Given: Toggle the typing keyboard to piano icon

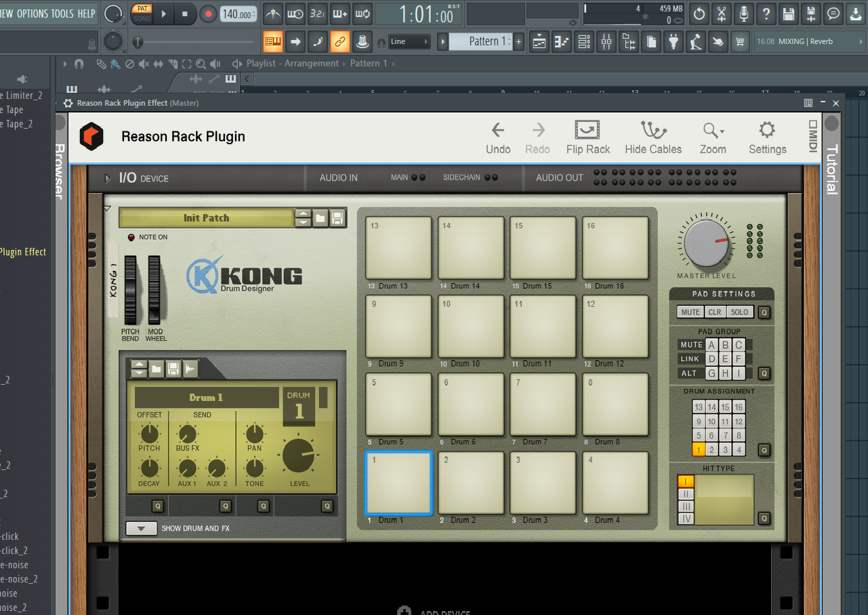Looking at the screenshot, I should [273, 41].
